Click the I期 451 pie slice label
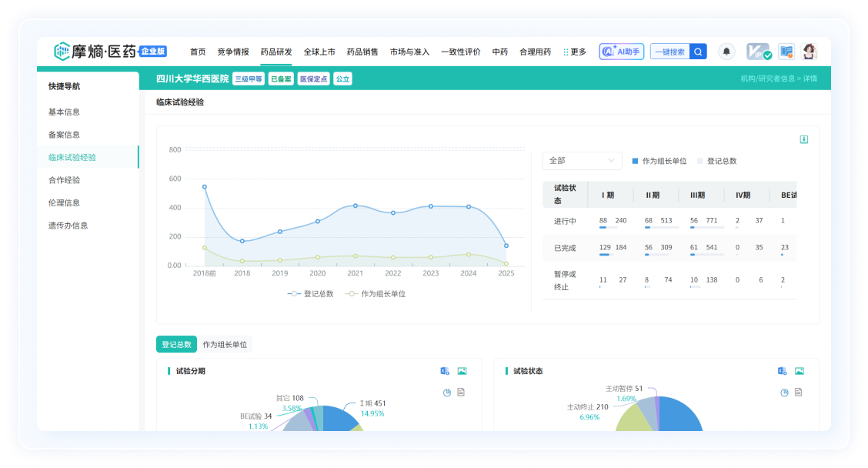This screenshot has width=868, height=468. tap(372, 403)
